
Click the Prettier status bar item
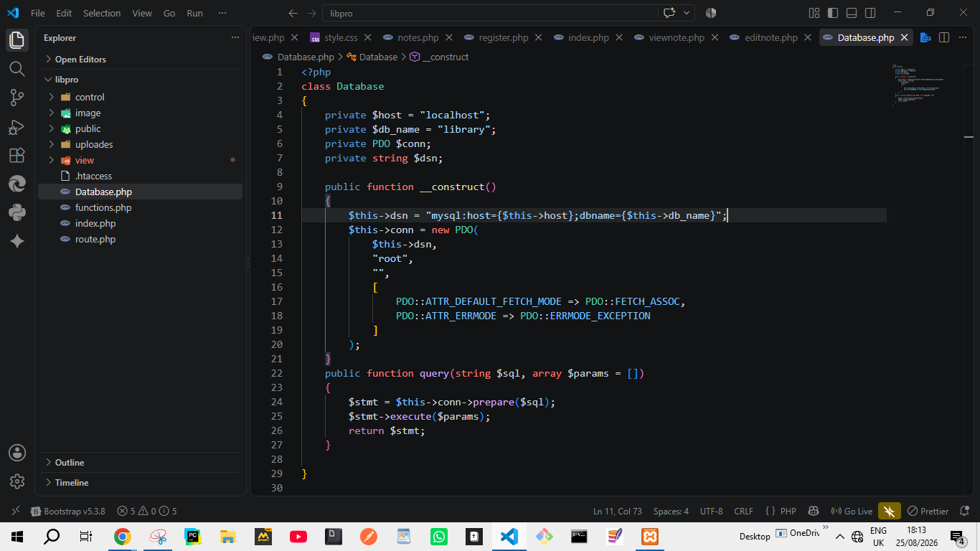(x=928, y=512)
